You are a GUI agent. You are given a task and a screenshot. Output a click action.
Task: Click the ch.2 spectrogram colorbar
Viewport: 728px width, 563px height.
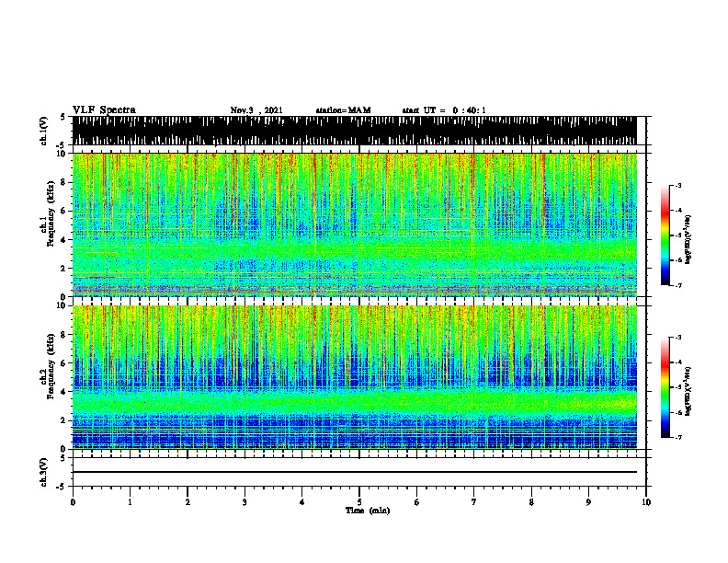(665, 387)
